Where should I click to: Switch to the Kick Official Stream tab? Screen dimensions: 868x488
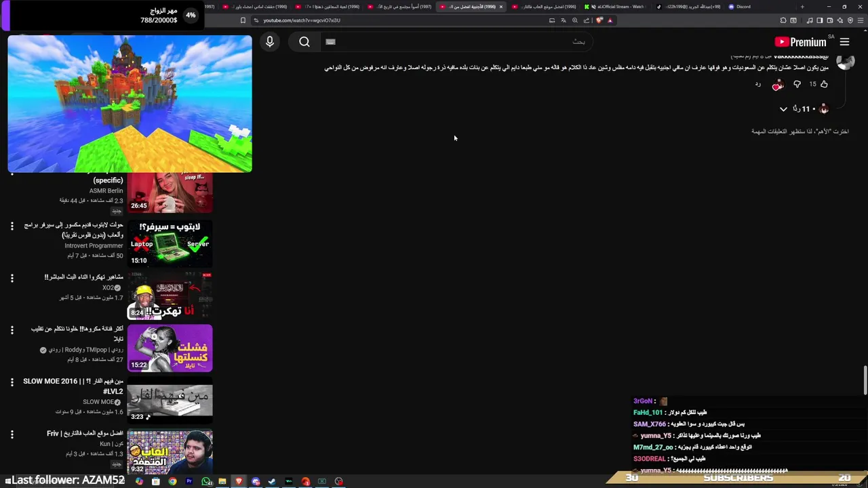coord(617,7)
